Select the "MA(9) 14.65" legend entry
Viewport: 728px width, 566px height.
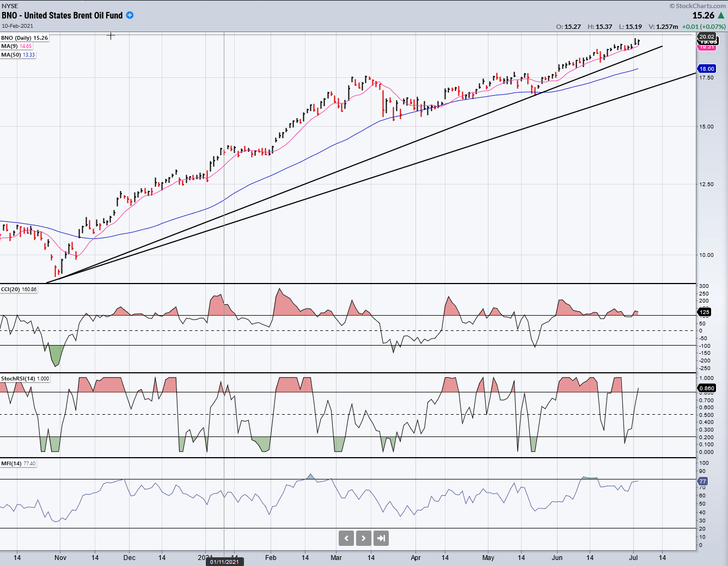(16, 46)
